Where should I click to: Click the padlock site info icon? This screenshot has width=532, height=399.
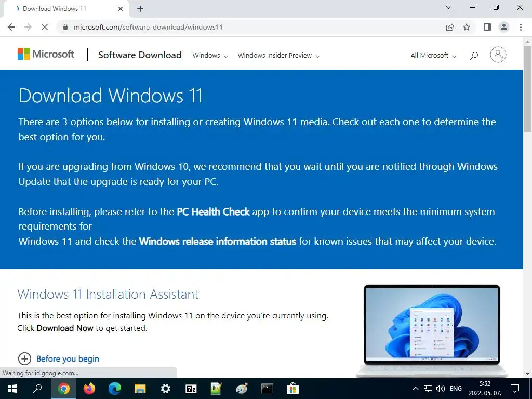pos(65,27)
